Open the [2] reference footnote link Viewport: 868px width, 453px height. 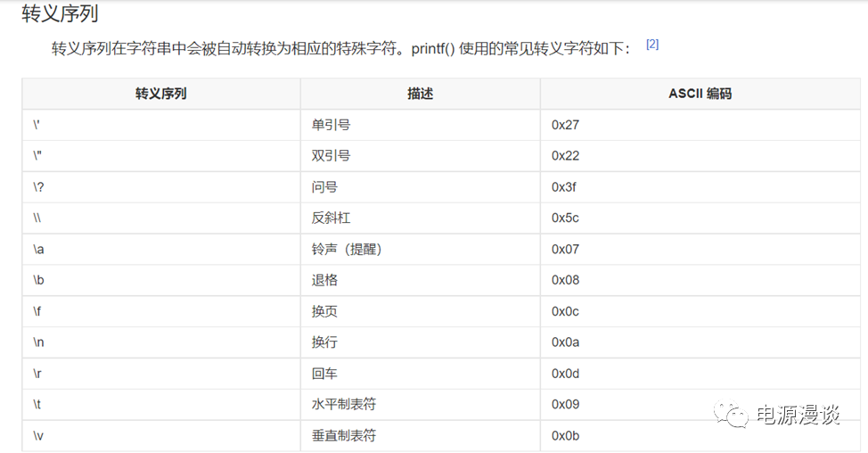click(652, 44)
